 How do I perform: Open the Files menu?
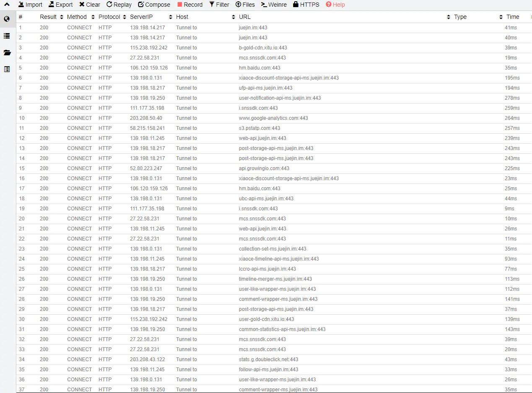245,5
